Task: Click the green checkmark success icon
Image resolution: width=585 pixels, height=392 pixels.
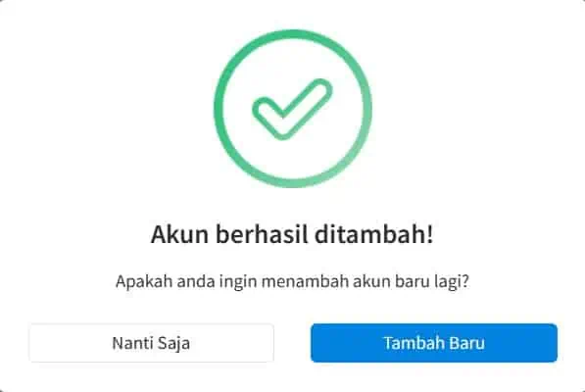Action: tap(292, 109)
